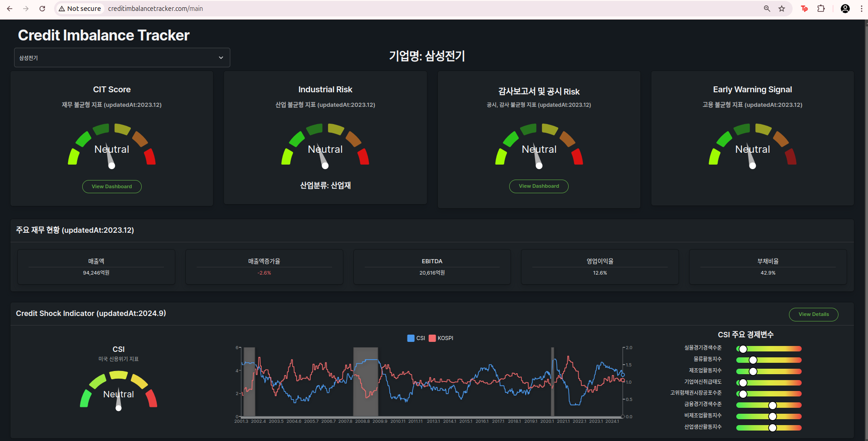Click the 금융경기경색수준 slider handle

[x=773, y=405]
